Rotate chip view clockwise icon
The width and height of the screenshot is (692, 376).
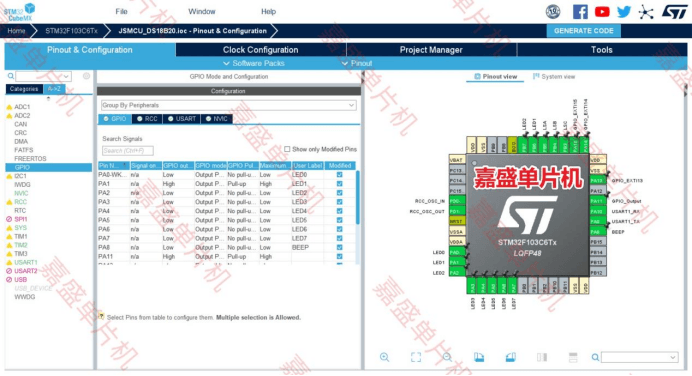(x=479, y=357)
